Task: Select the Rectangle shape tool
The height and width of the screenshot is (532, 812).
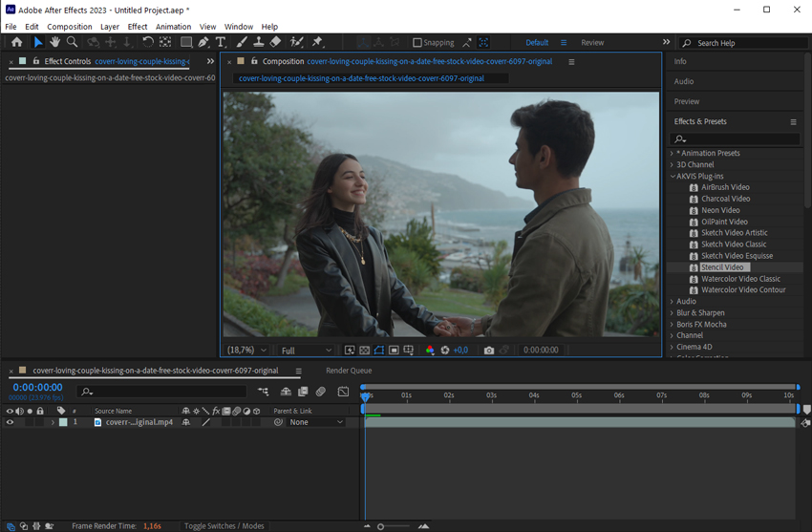Action: pos(186,42)
